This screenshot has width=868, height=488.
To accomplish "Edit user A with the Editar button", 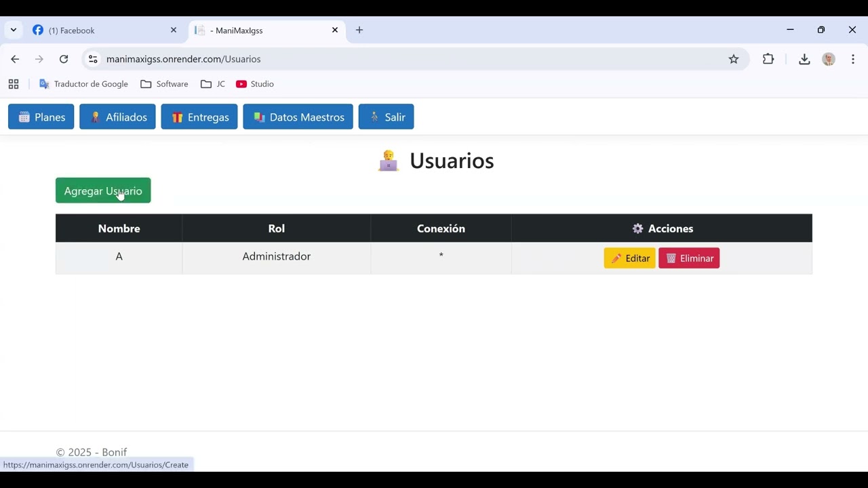I will pos(629,258).
